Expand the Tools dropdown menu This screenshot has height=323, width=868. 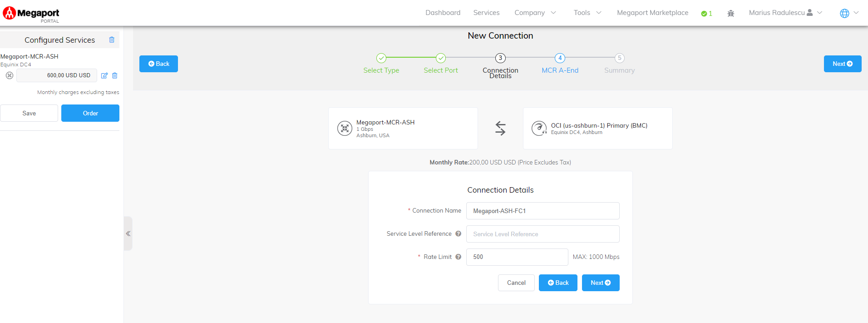tap(587, 13)
